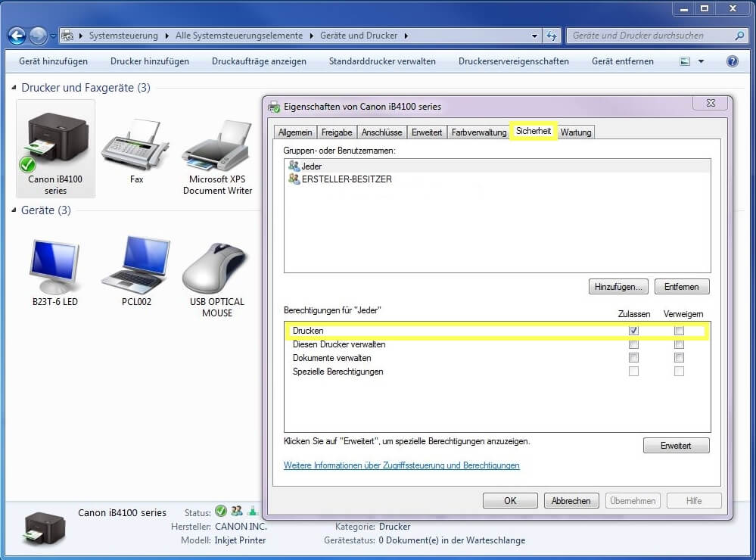The height and width of the screenshot is (560, 756).
Task: Click the search magnifier icon
Action: pyautogui.click(x=739, y=36)
